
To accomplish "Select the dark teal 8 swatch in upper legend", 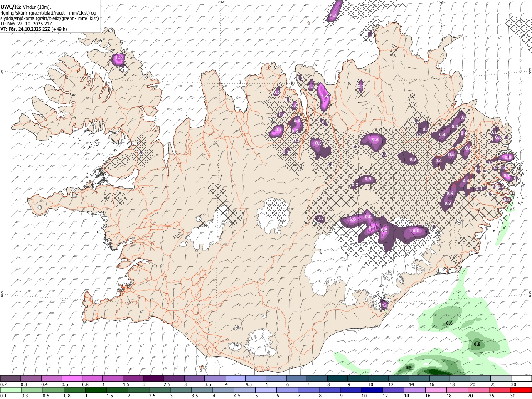I will [337, 378].
